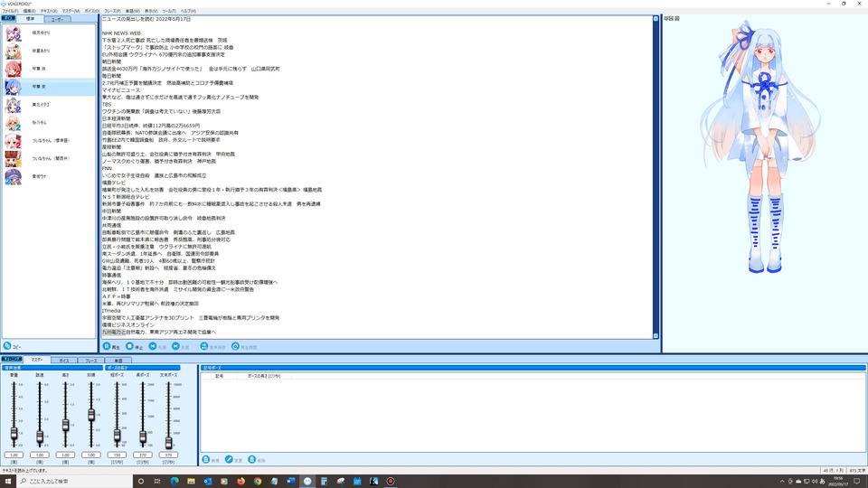Image resolution: width=868 pixels, height=488 pixels.
Task: Click the 琴葉 葵 character model image
Action: 761,146
